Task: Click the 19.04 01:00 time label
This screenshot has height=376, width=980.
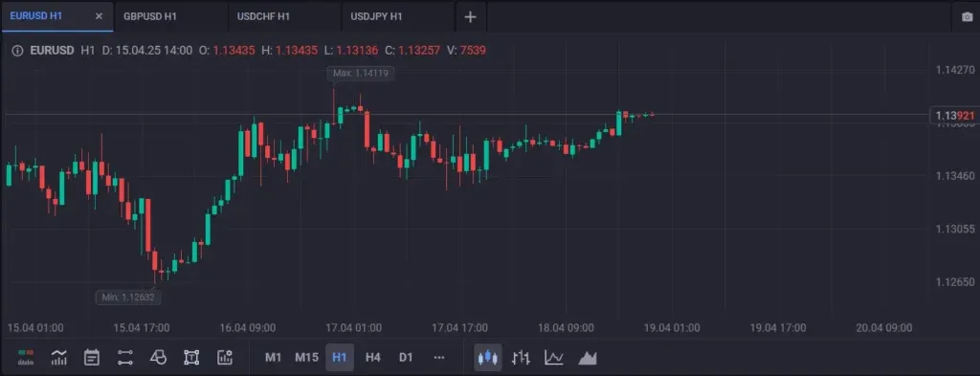Action: coord(672,328)
